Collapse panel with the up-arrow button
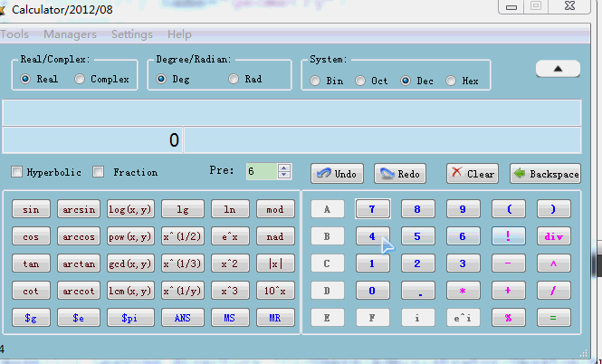This screenshot has width=602, height=364. pyautogui.click(x=558, y=69)
